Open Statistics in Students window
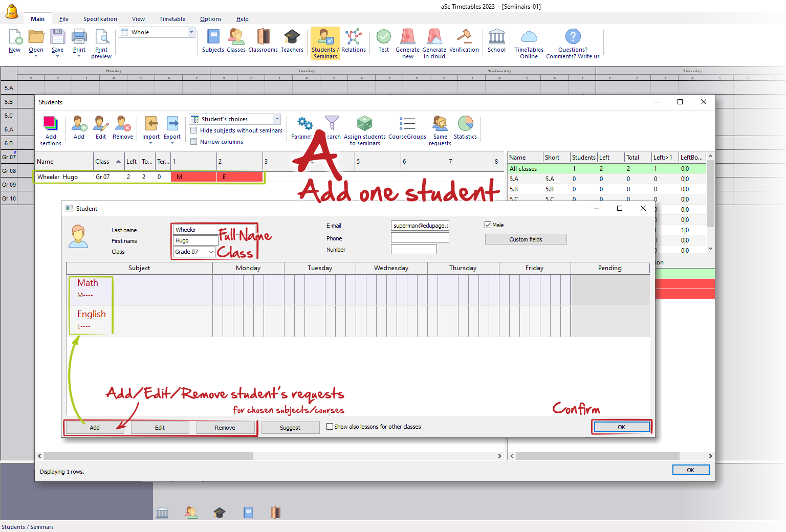Viewport: 786px width, 532px height. [x=465, y=128]
